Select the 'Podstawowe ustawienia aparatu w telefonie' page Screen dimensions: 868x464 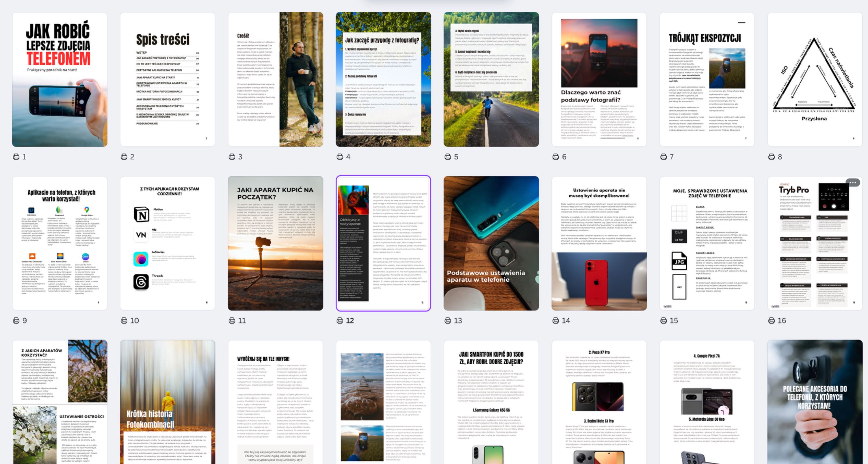pyautogui.click(x=491, y=243)
